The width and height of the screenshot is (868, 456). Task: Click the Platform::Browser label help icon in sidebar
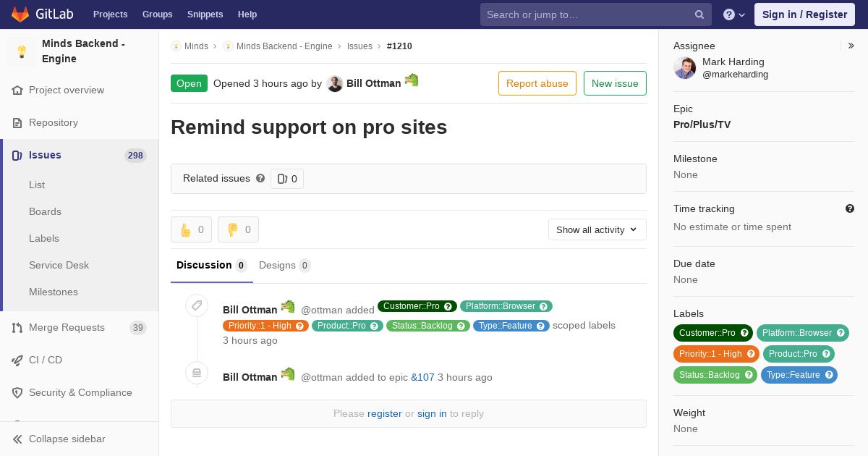click(x=841, y=333)
